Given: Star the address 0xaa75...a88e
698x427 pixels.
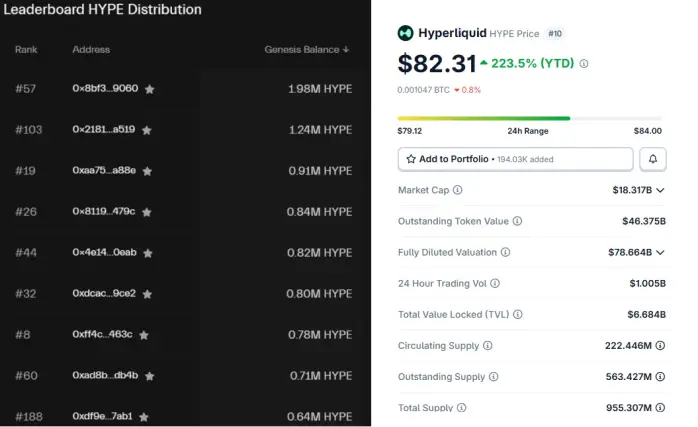Looking at the screenshot, I should click(x=147, y=171).
